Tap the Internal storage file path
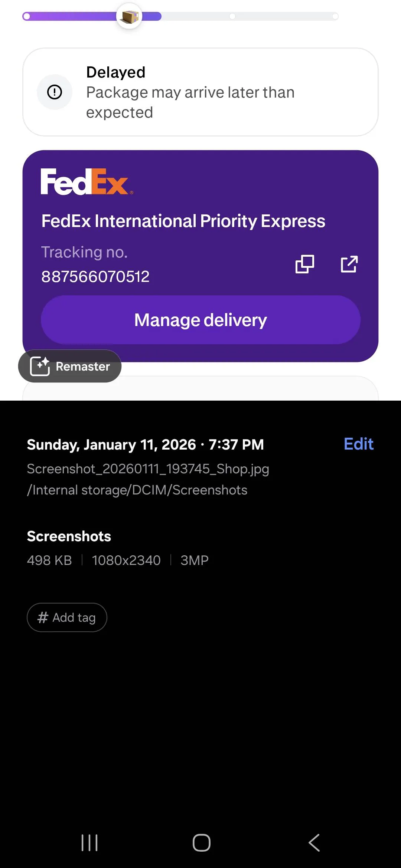Screen dimensions: 401x868 [137, 490]
